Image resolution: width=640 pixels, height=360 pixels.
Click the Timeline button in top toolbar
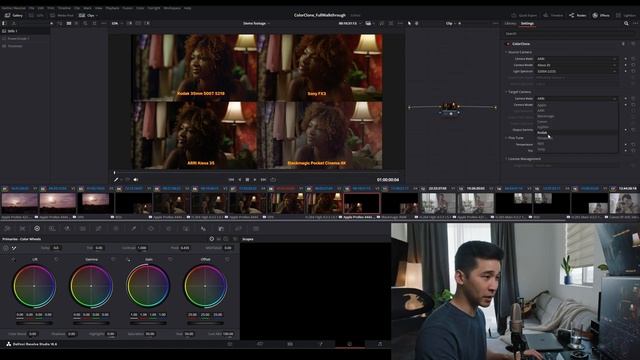point(553,15)
